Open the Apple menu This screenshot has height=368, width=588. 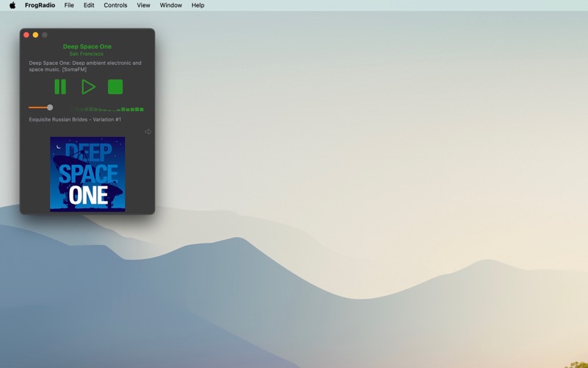click(12, 5)
